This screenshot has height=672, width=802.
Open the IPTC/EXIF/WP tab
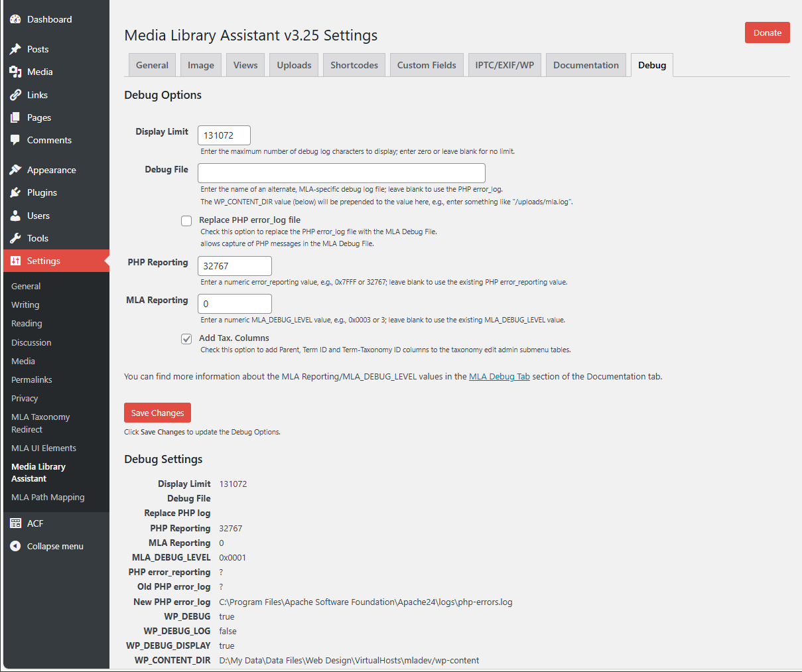click(x=504, y=64)
